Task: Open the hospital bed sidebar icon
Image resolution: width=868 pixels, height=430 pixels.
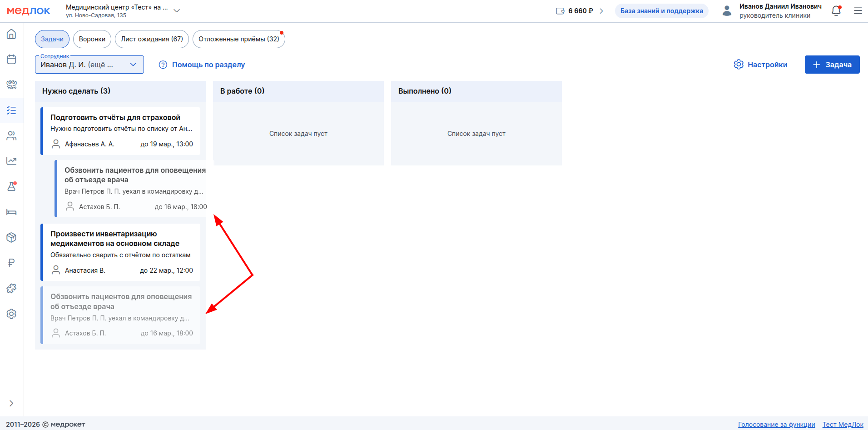Action: point(11,212)
